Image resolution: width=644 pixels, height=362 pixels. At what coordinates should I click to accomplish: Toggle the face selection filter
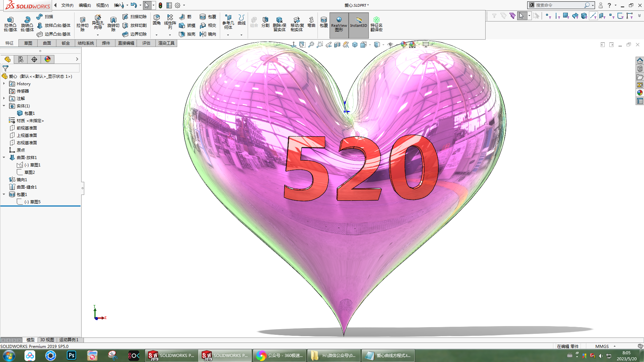click(x=566, y=16)
